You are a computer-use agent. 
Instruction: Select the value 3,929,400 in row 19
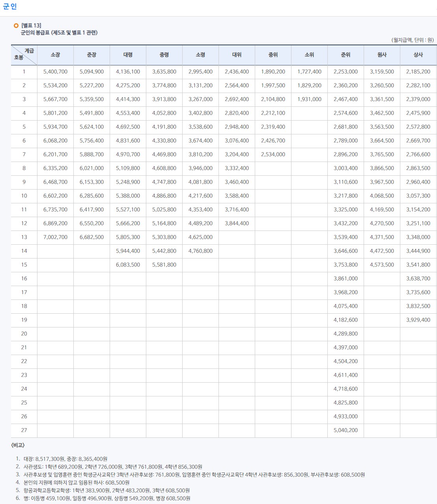418,320
